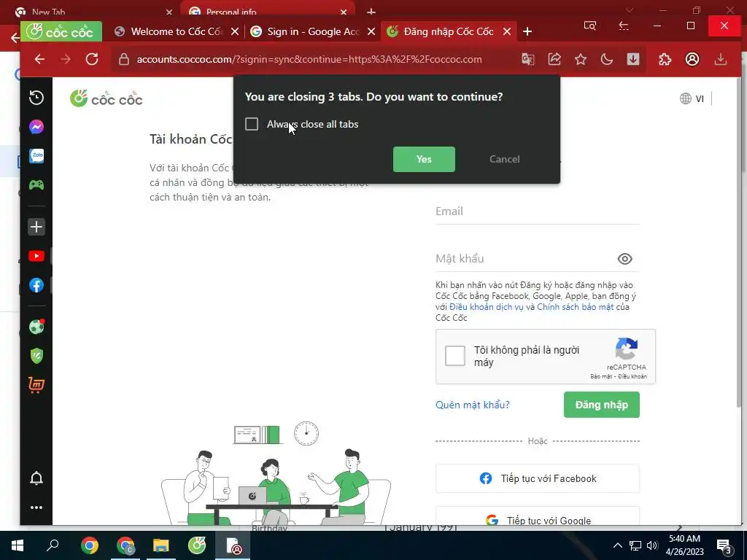This screenshot has width=747, height=560.
Task: Open Điều khoản dịch vụ link
Action: point(486,307)
